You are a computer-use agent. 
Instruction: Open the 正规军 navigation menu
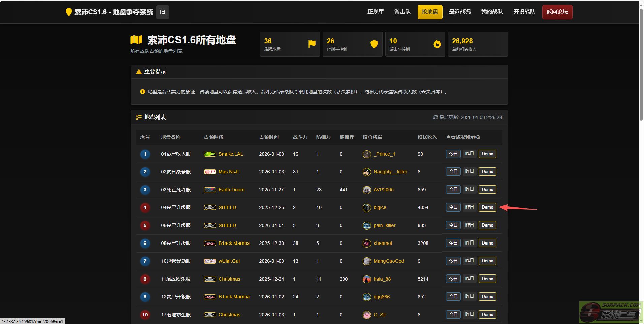point(376,12)
